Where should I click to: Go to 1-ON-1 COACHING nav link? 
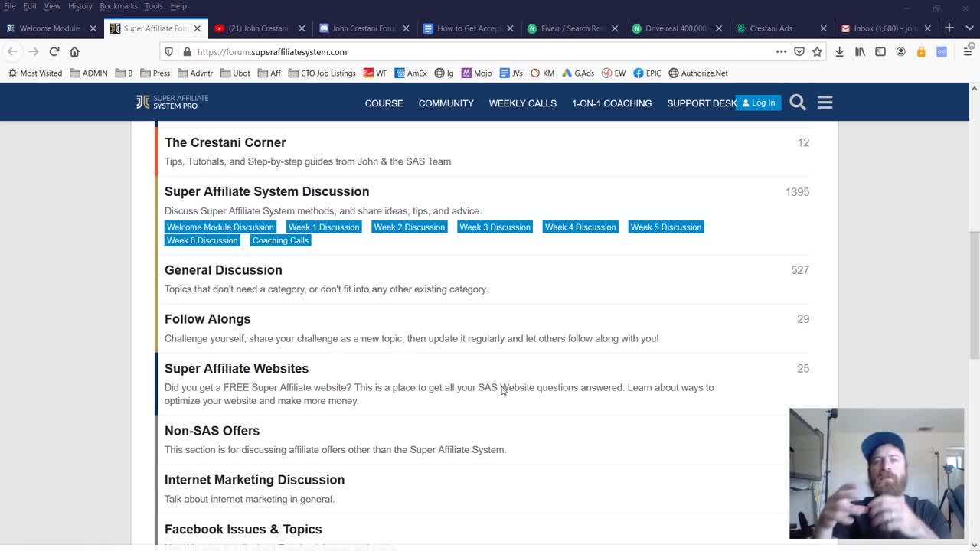[612, 103]
